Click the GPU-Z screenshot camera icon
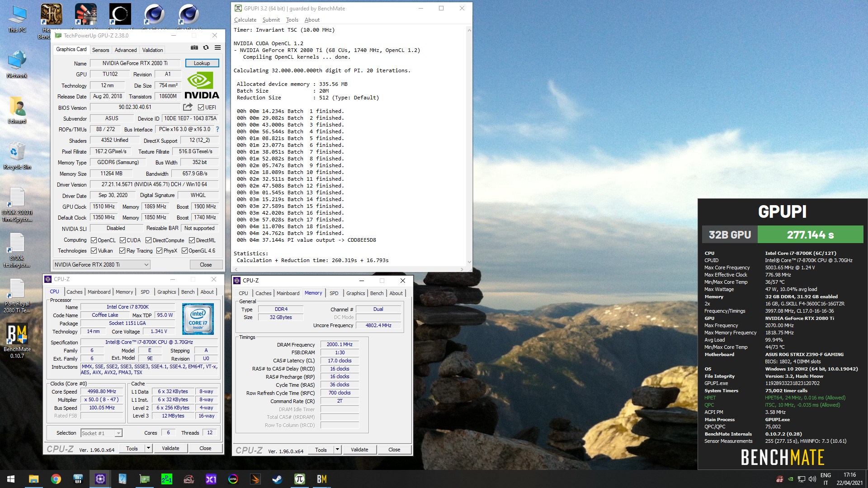 tap(194, 48)
